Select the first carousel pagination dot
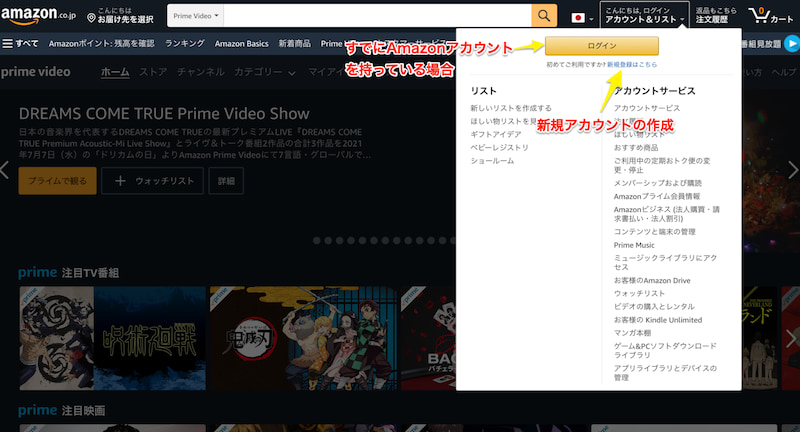This screenshot has width=800, height=432. [x=317, y=240]
